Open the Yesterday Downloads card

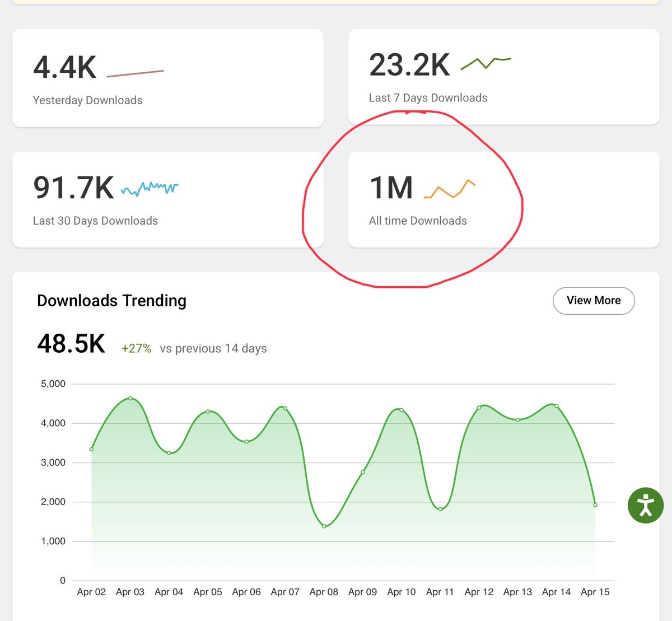[x=168, y=78]
